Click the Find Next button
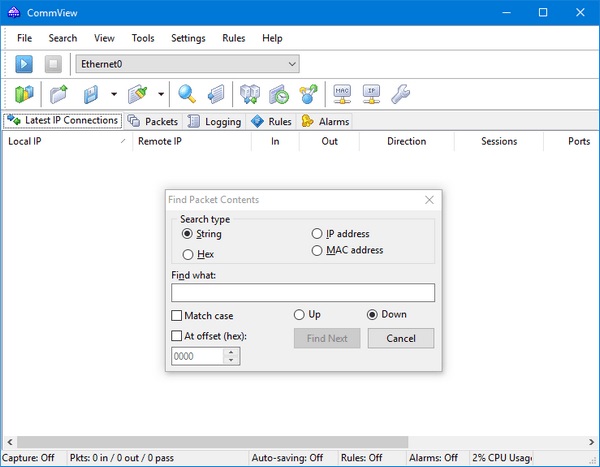 click(327, 338)
